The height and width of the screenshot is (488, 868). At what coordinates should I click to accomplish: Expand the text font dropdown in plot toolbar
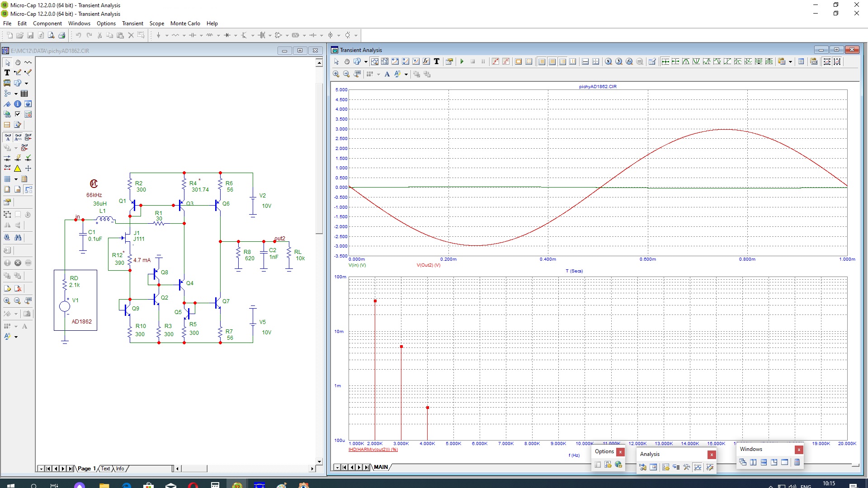point(406,74)
